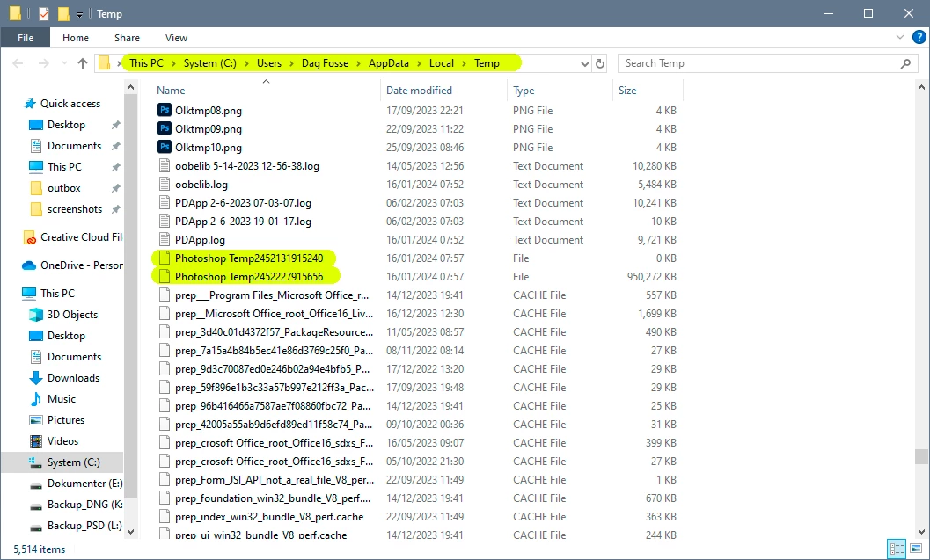The height and width of the screenshot is (560, 930).
Task: Go back with the back arrow
Action: tap(18, 62)
